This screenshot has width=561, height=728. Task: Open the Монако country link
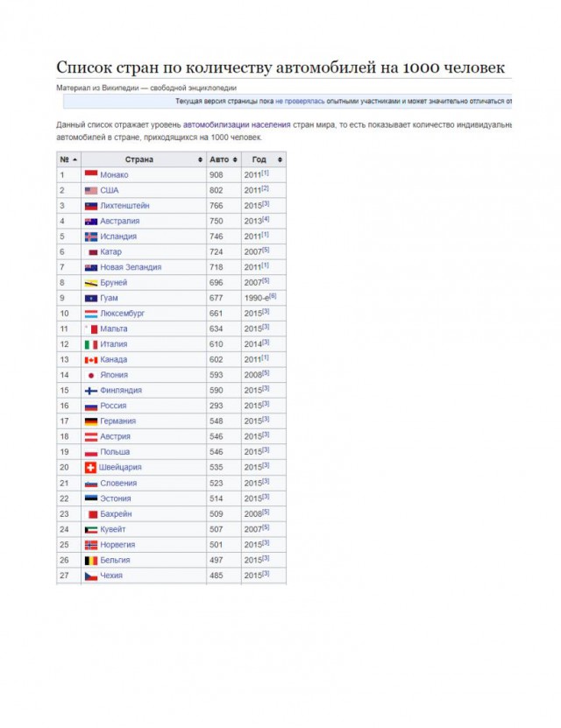pos(114,175)
